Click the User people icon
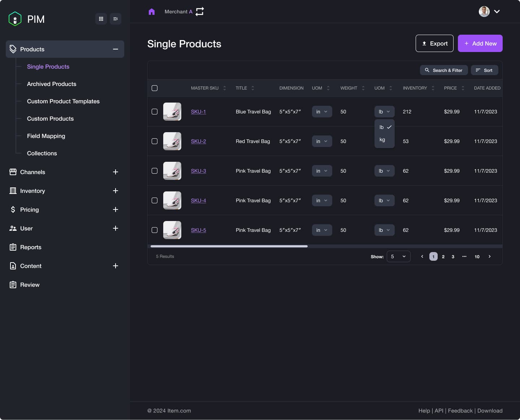The width and height of the screenshot is (520, 420). click(13, 228)
